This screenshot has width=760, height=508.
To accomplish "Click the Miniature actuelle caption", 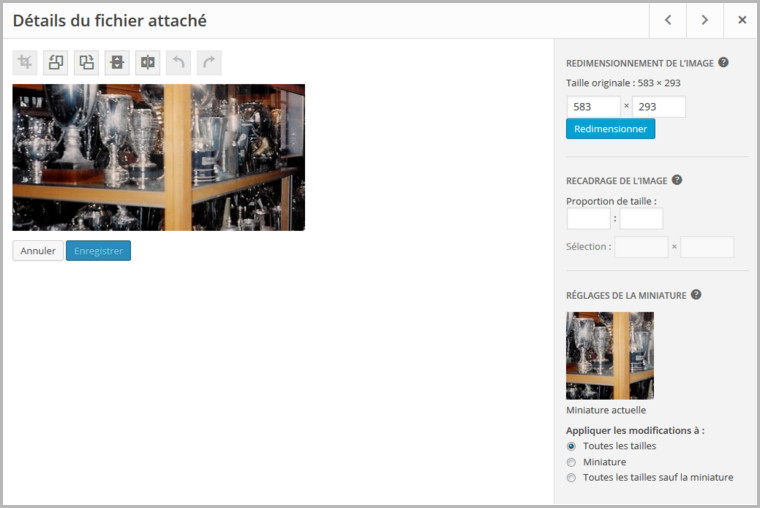I will pos(606,410).
